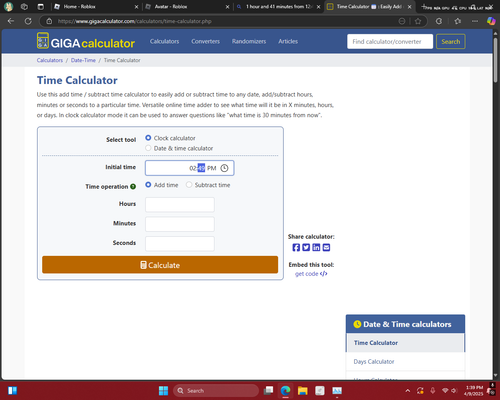Open Time Calculator in the sidebar list
This screenshot has width=500, height=400.
pyautogui.click(x=376, y=343)
